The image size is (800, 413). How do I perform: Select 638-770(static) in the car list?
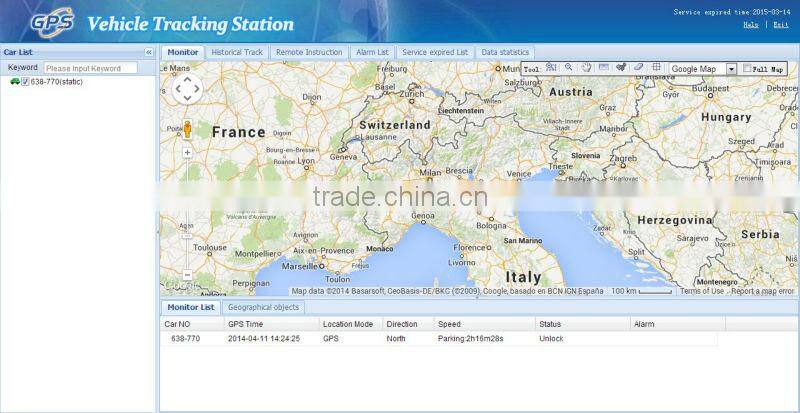click(x=57, y=82)
